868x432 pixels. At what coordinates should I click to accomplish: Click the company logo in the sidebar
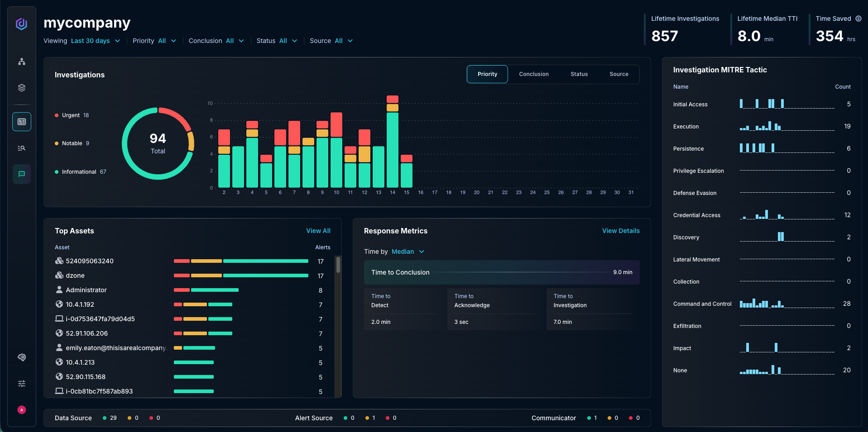coord(21,24)
